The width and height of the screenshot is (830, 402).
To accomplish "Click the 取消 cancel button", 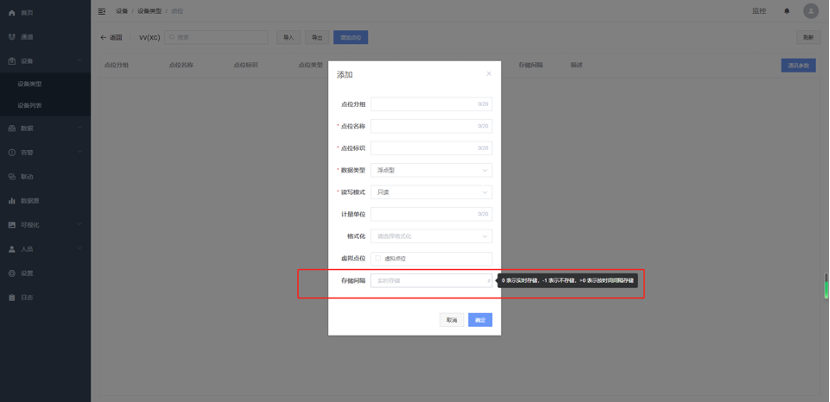I will click(x=452, y=320).
